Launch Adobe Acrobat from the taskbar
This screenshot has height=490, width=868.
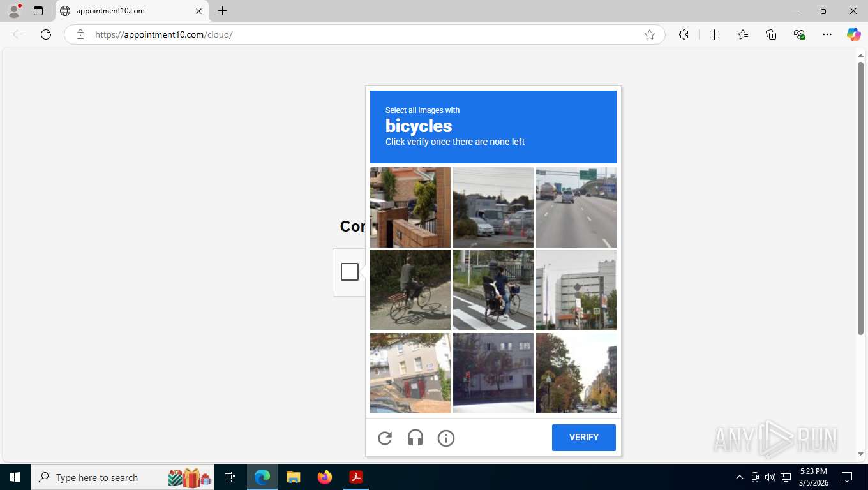click(355, 477)
